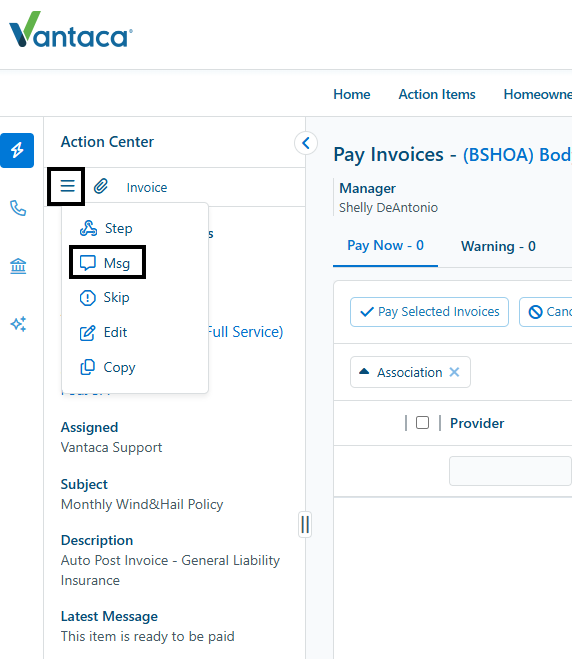
Task: Click 'This item is ready to be paid' message
Action: [148, 636]
